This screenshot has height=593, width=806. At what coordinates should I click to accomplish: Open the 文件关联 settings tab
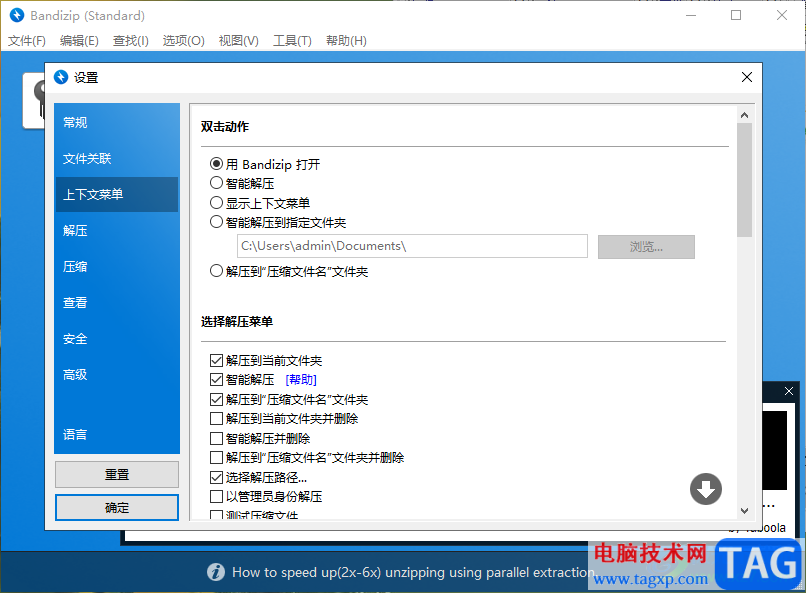coord(117,158)
